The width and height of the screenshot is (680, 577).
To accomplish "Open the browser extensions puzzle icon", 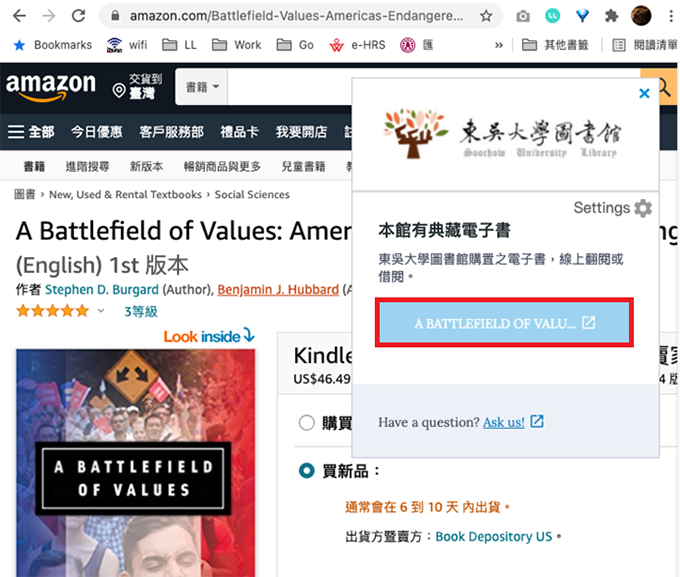I will click(x=611, y=16).
